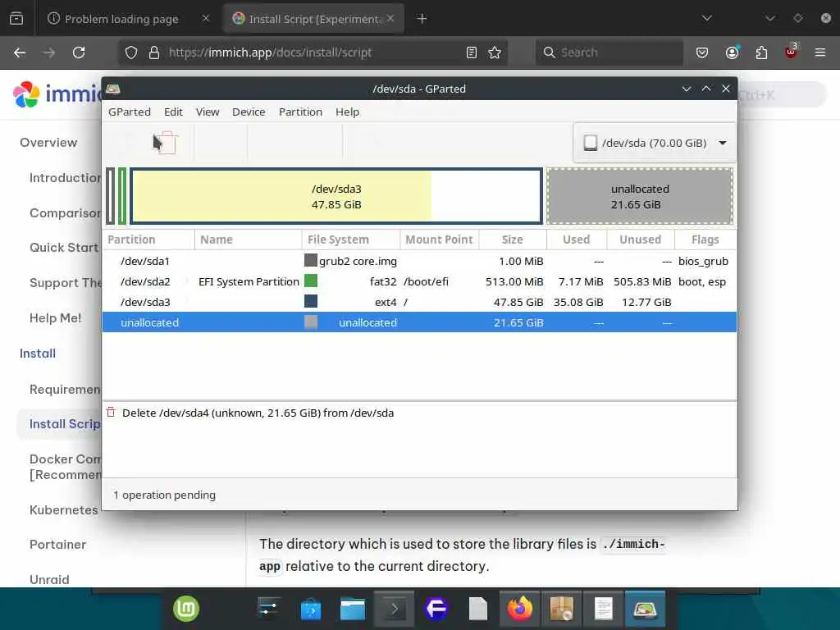The width and height of the screenshot is (840, 630).
Task: Click the grey grub2 core.img color square
Action: click(311, 260)
